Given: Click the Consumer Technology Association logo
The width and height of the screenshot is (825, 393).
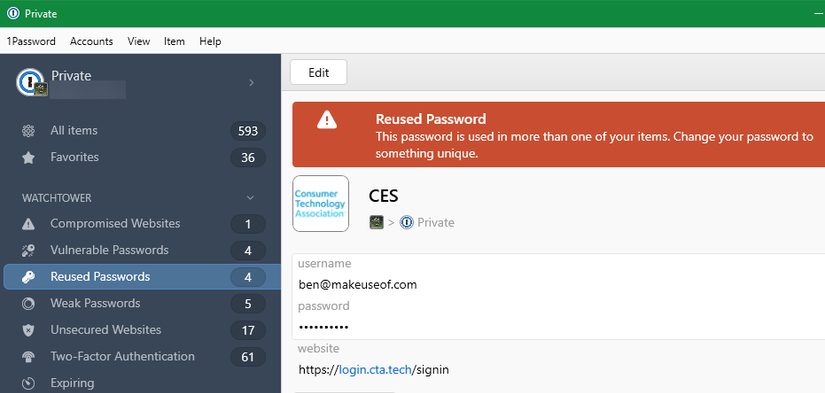Looking at the screenshot, I should click(x=320, y=204).
